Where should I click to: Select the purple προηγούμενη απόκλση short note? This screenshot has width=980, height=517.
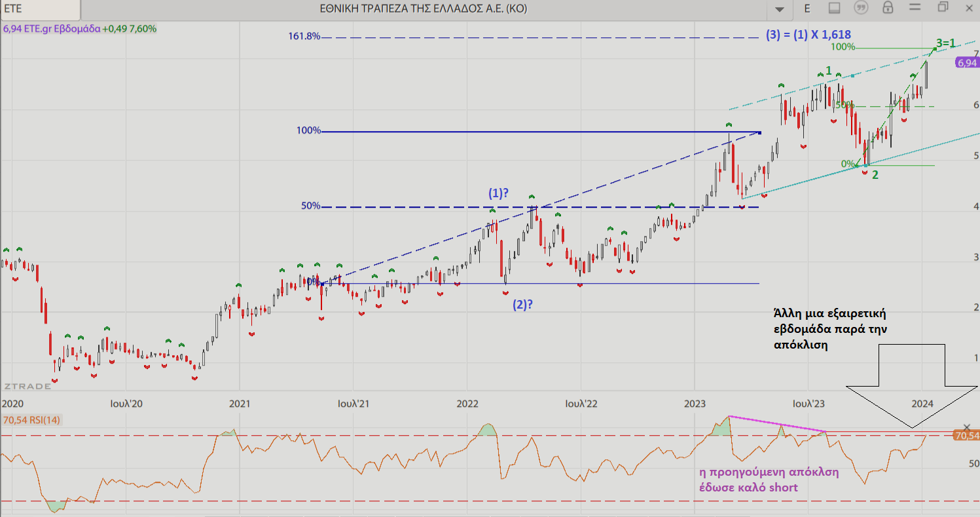pyautogui.click(x=769, y=480)
